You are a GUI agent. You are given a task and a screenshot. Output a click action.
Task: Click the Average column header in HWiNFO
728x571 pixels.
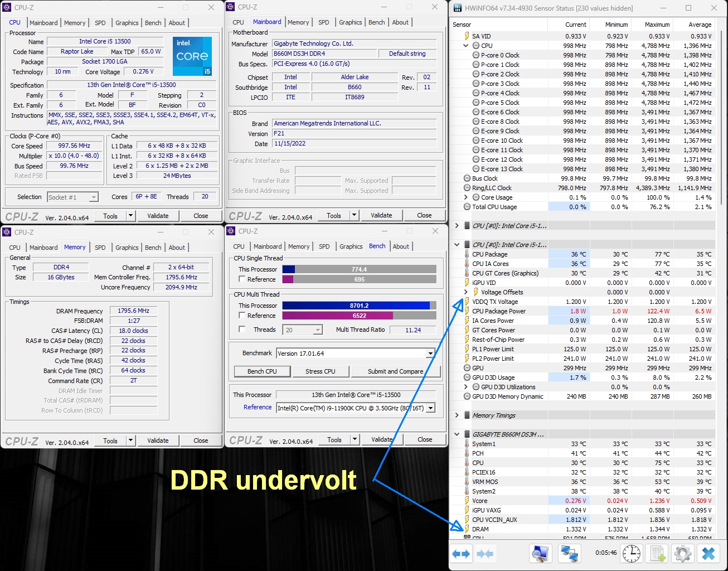tap(694, 25)
